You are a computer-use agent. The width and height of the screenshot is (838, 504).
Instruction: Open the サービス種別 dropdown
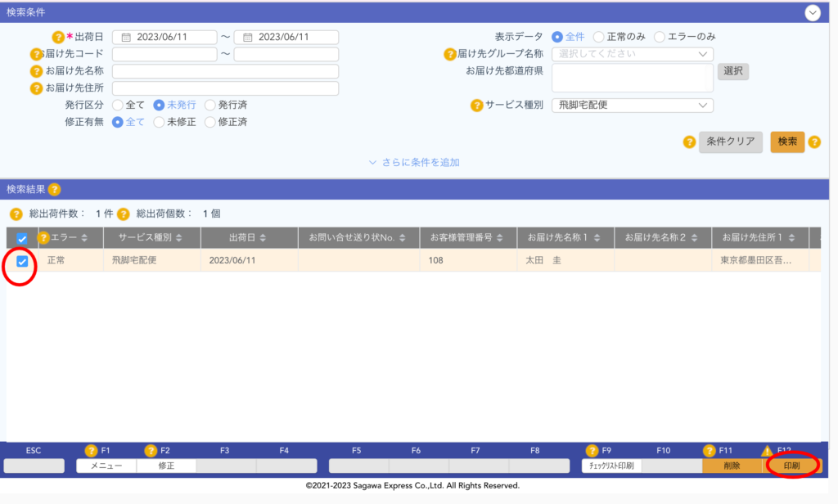(632, 105)
